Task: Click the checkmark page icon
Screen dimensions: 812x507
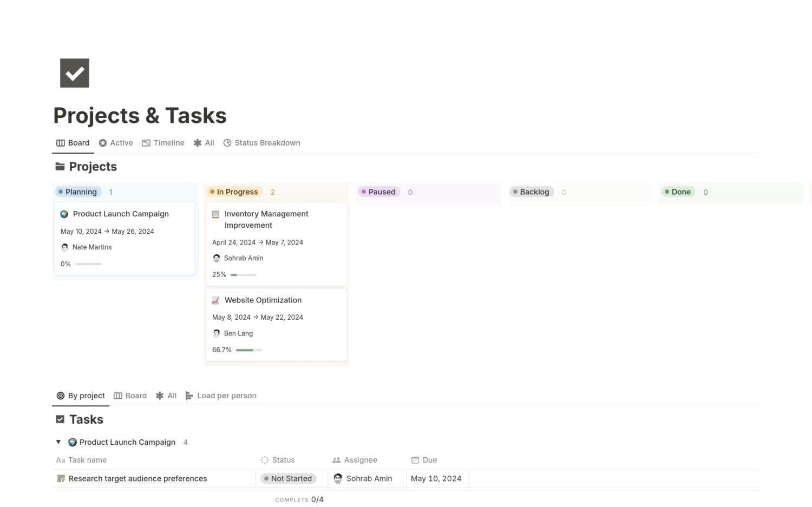Action: (75, 73)
